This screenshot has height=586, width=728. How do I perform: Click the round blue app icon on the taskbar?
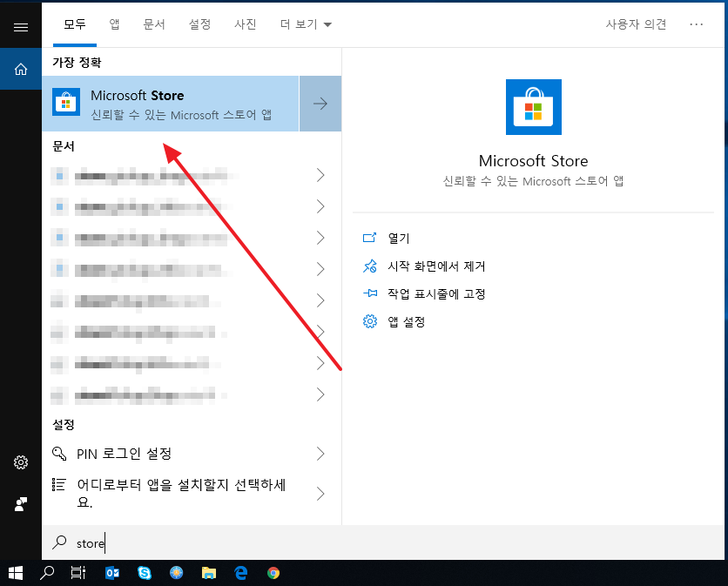click(177, 573)
